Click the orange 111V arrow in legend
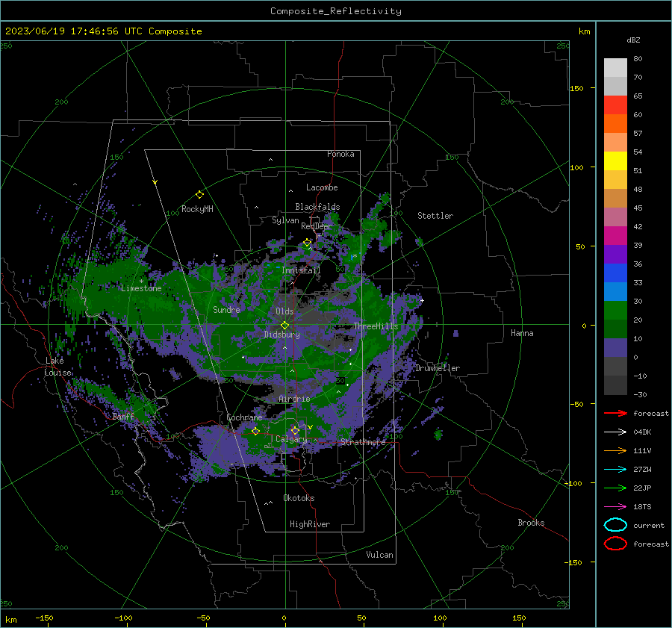The width and height of the screenshot is (672, 628). click(x=615, y=450)
